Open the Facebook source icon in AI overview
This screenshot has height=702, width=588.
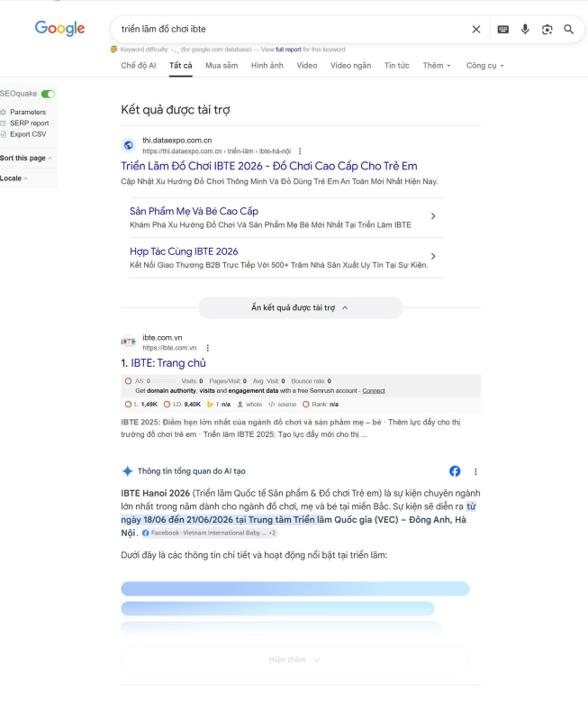click(455, 471)
